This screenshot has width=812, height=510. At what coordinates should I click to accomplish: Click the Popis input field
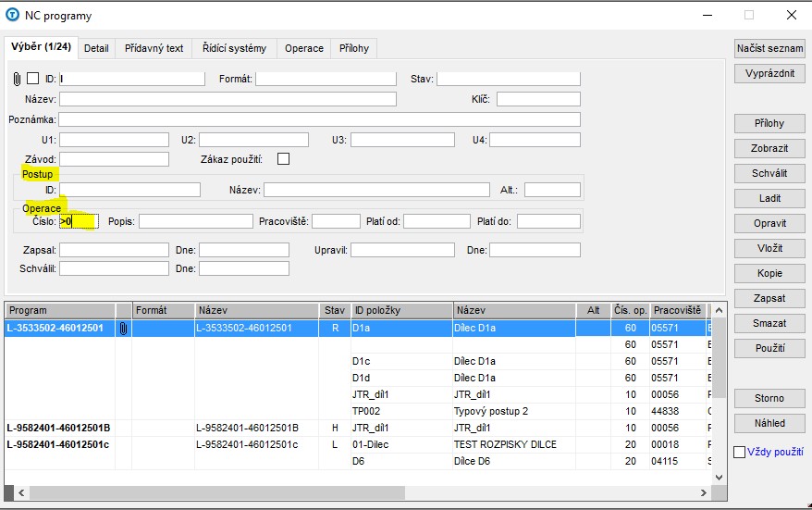(196, 221)
